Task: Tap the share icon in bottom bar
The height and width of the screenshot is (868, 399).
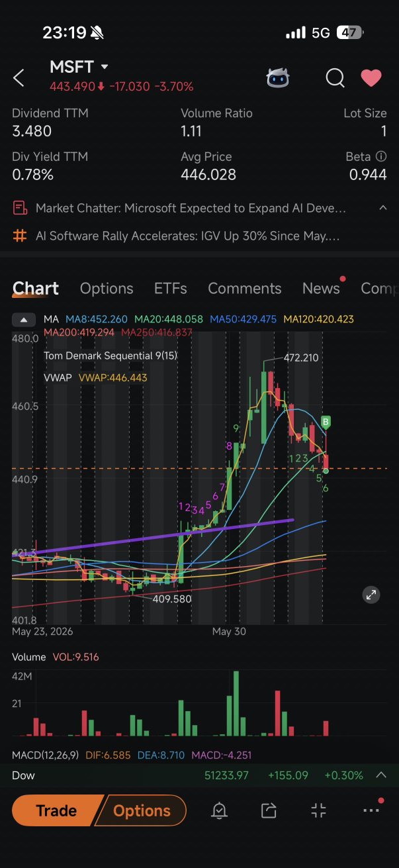Action: click(269, 810)
